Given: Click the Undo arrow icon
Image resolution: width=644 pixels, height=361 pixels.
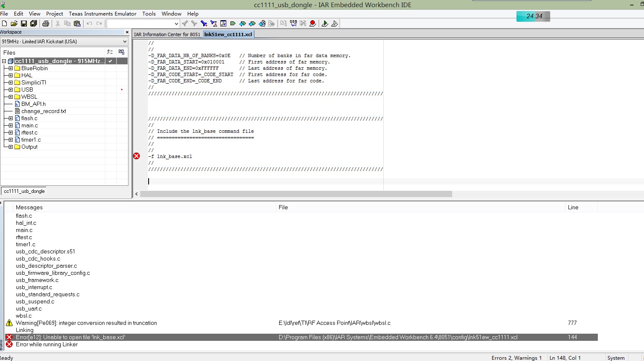Looking at the screenshot, I should click(89, 24).
